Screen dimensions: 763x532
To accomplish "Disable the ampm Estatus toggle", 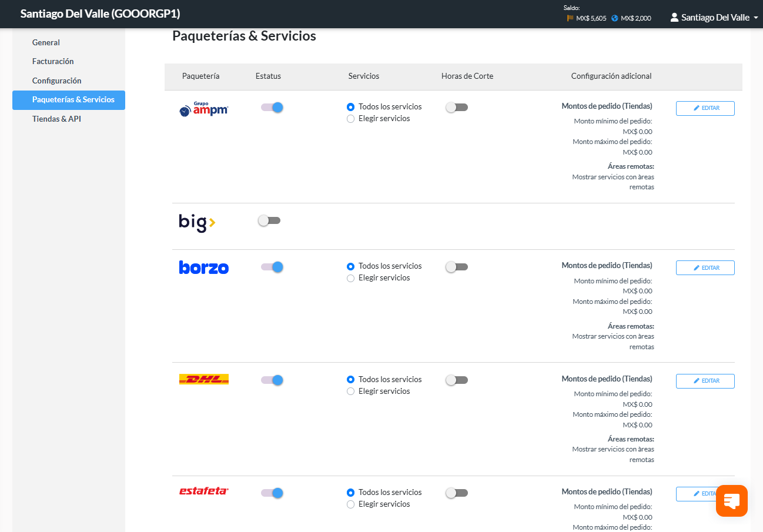I will [x=272, y=107].
